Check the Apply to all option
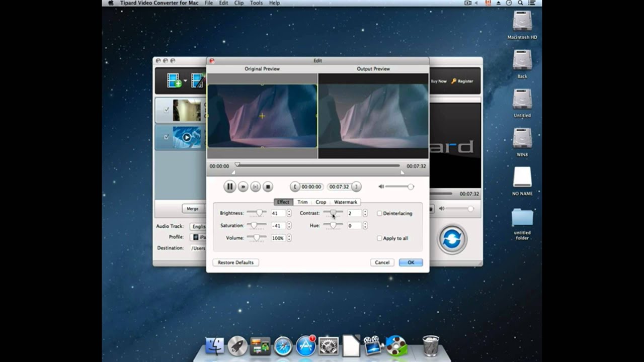The width and height of the screenshot is (644, 362). point(379,238)
